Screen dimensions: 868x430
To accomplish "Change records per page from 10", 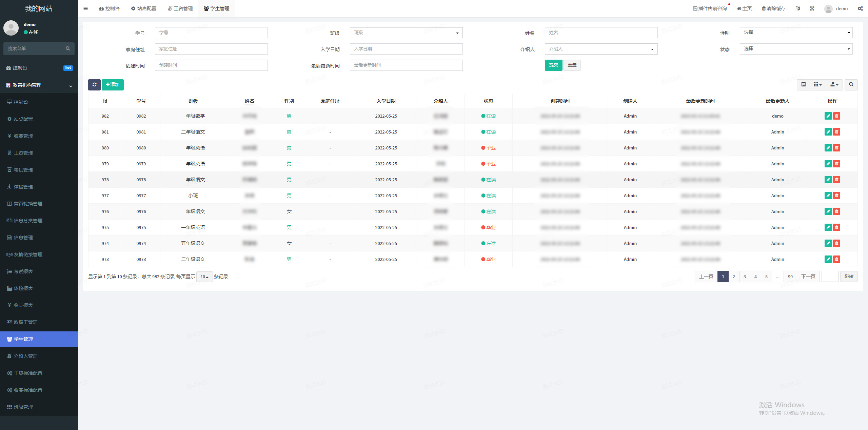I will tap(204, 277).
